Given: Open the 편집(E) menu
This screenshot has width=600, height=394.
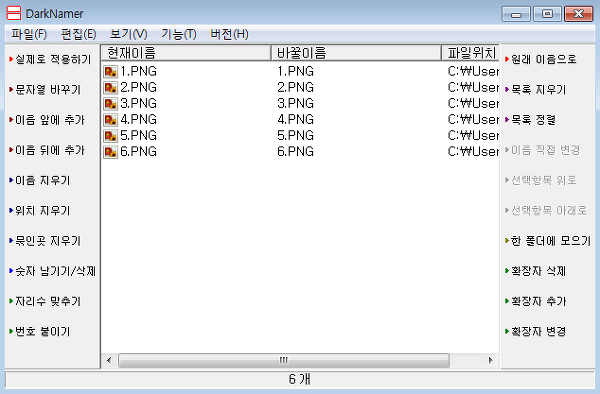Looking at the screenshot, I should point(78,34).
